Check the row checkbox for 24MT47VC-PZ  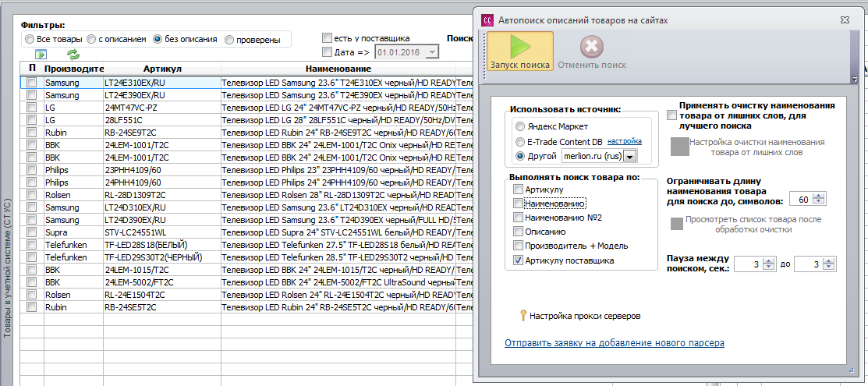[x=32, y=108]
